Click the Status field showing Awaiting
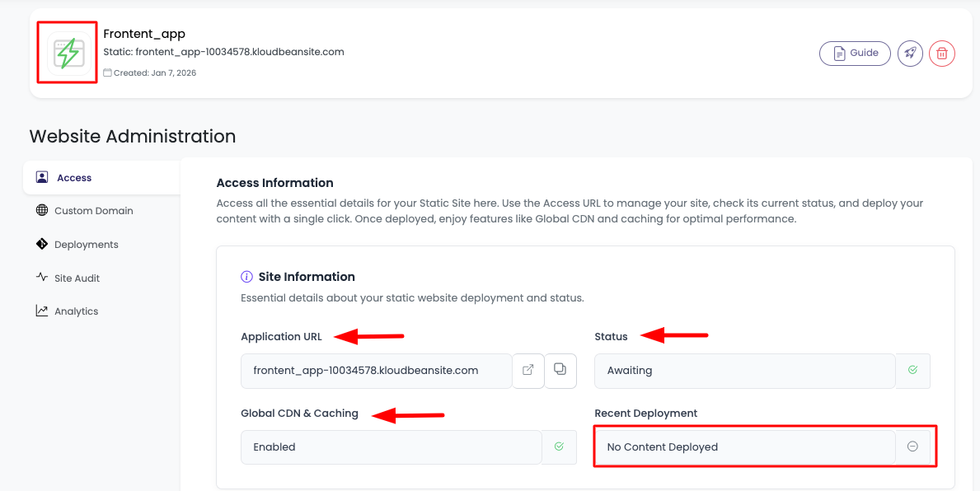 [744, 371]
